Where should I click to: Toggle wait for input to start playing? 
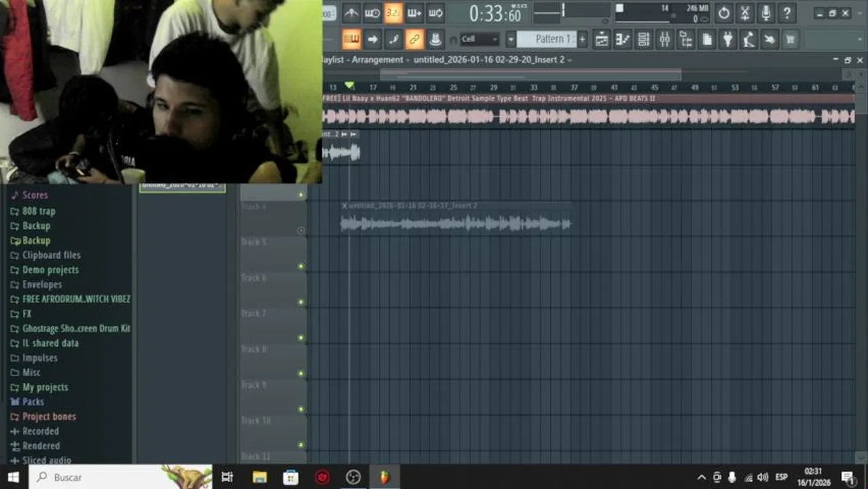372,13
